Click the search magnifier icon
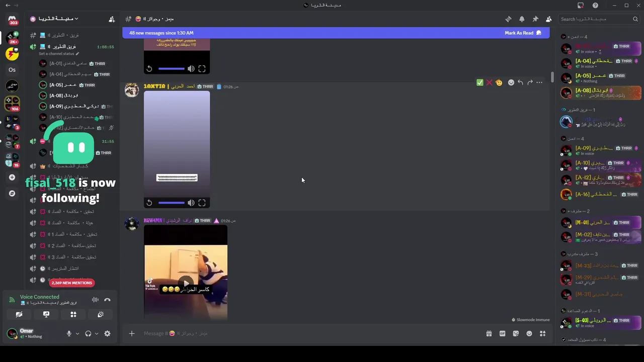Image resolution: width=644 pixels, height=362 pixels. pyautogui.click(x=635, y=19)
